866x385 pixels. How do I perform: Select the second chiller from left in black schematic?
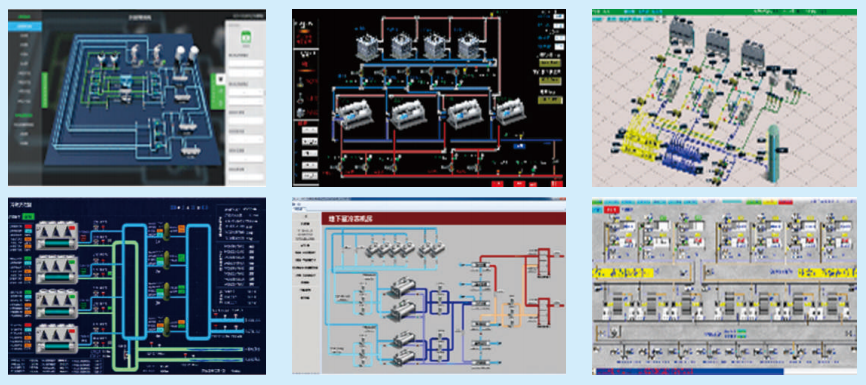(410, 114)
